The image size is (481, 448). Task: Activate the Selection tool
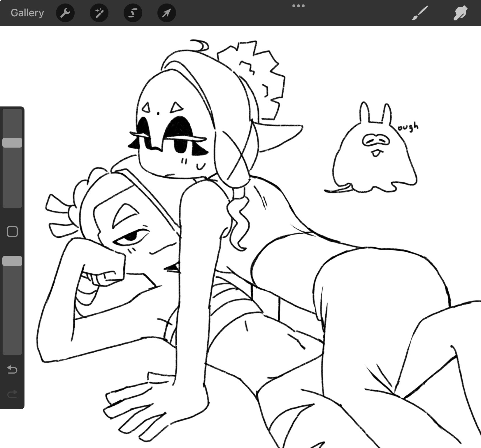[133, 13]
